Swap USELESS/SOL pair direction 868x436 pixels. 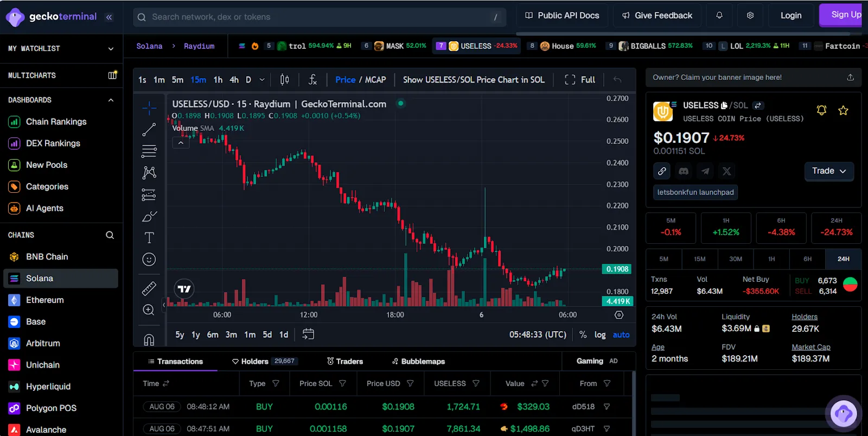click(758, 105)
